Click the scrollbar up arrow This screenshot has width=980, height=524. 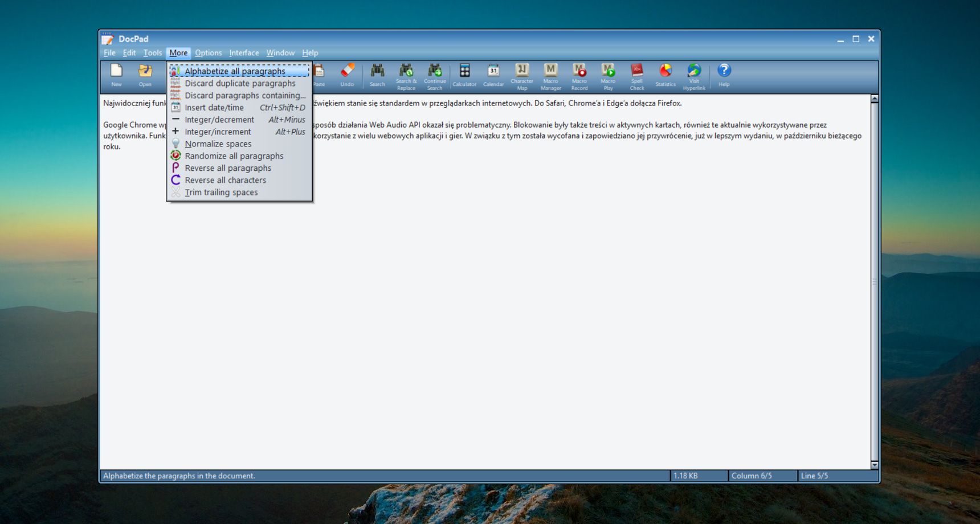coord(875,99)
